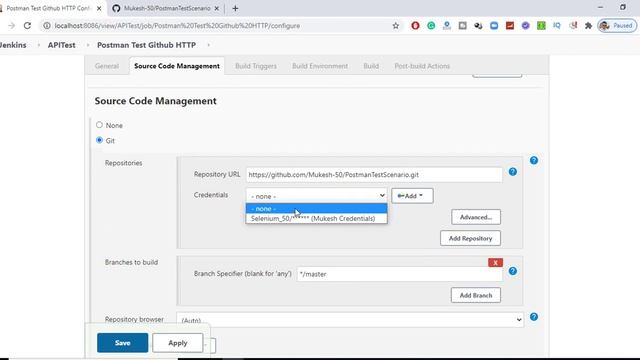Focus the Repository URL input field

pos(374,175)
